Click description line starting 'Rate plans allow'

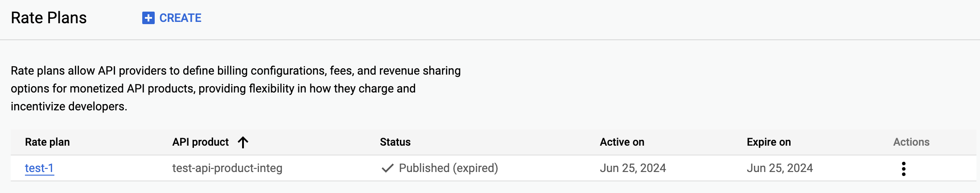pyautogui.click(x=235, y=71)
